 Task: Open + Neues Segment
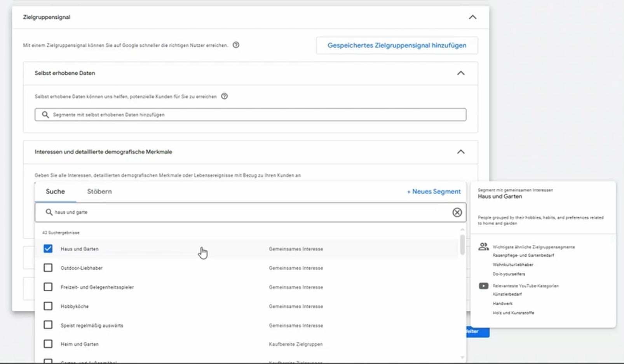(434, 192)
